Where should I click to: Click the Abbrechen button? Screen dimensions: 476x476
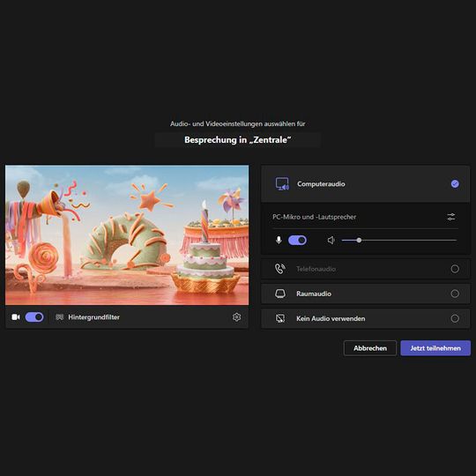coord(369,348)
